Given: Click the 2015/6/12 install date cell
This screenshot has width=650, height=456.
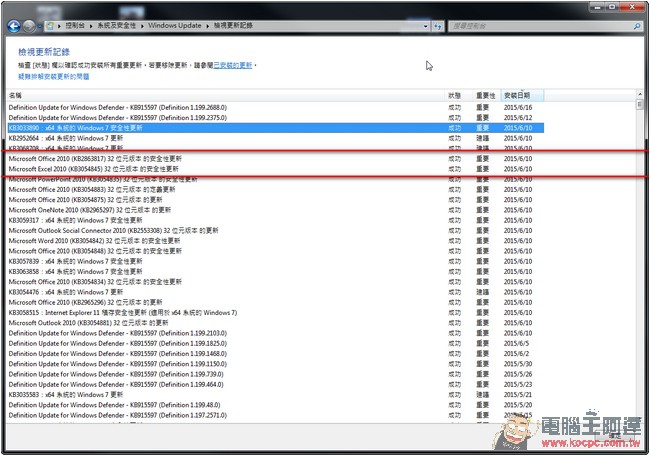Looking at the screenshot, I should pos(518,118).
